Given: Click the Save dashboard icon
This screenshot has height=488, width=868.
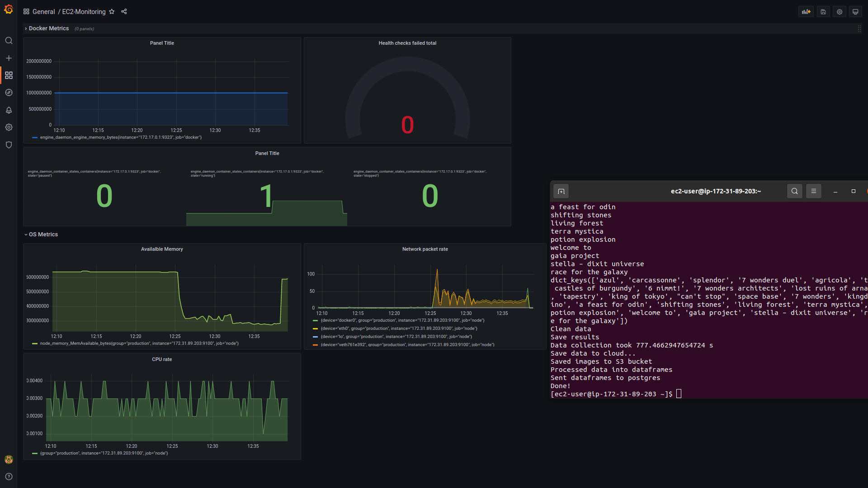Looking at the screenshot, I should [823, 12].
